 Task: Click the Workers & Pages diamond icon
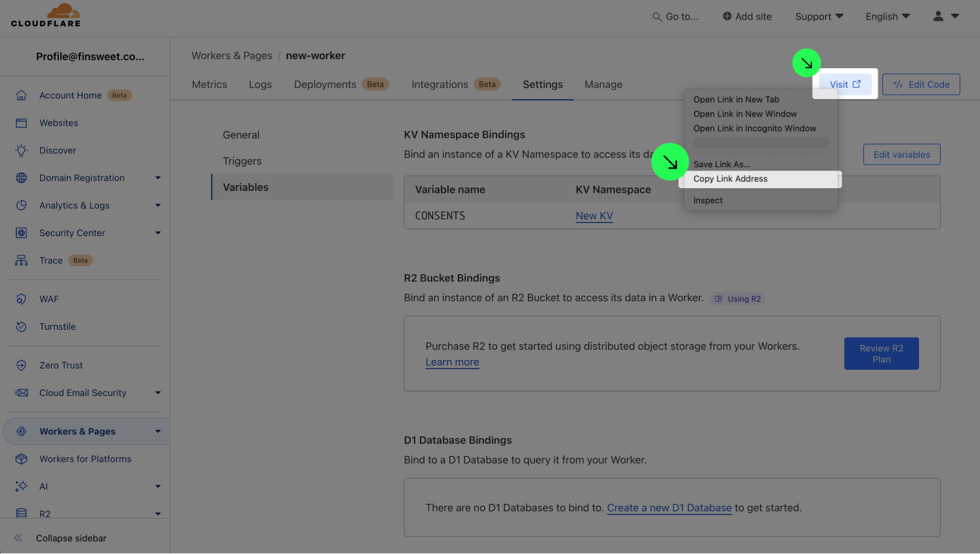click(22, 431)
